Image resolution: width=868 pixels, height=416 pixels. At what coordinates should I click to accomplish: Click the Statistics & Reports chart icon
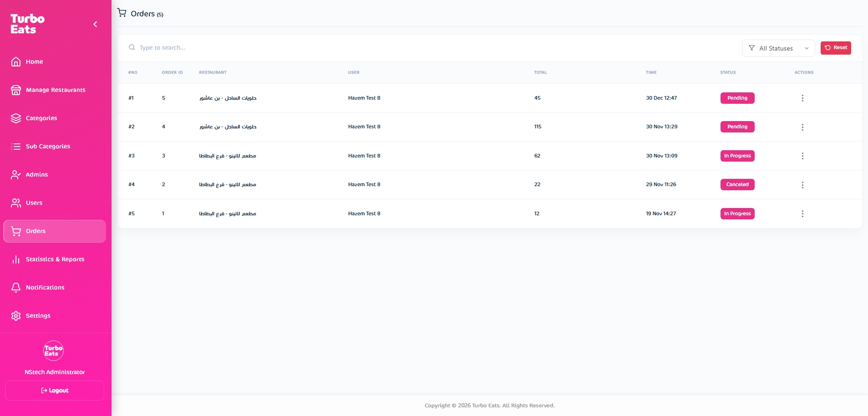coord(16,259)
